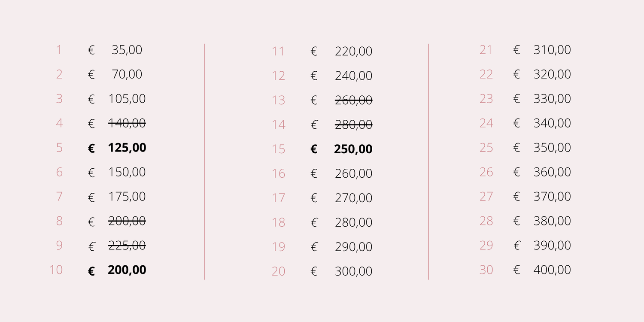Image resolution: width=644 pixels, height=322 pixels.
Task: Click row number 21
Action: (486, 50)
